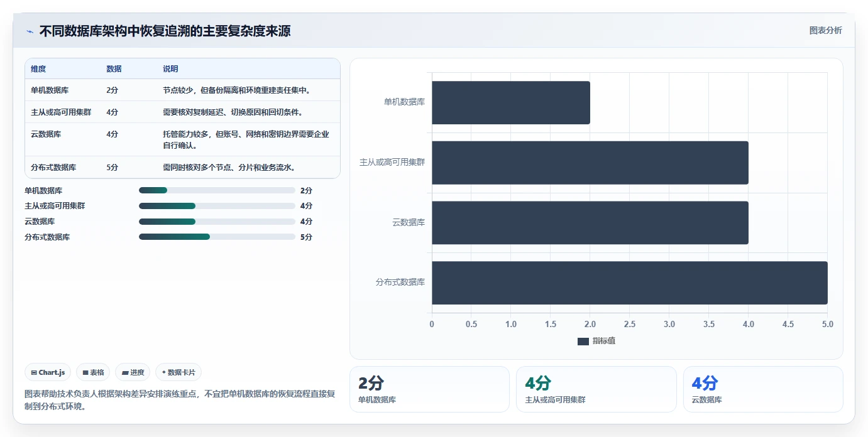Click the 单机数据库 progress bar
Screen dimensions: 868x437
coord(217,190)
